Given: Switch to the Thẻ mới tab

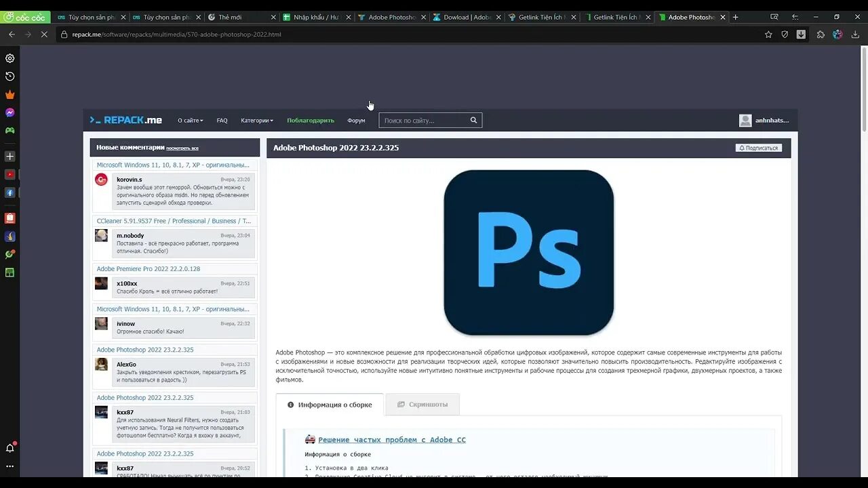Looking at the screenshot, I should click(241, 17).
